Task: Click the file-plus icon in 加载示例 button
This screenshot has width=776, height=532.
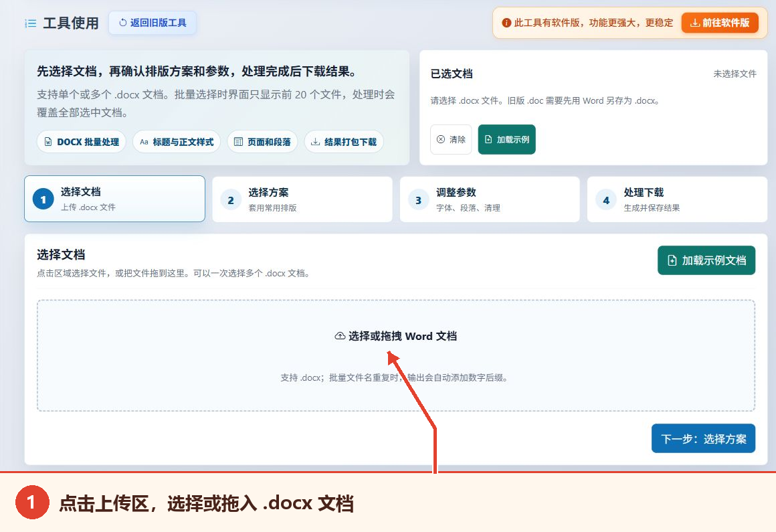Action: (488, 140)
